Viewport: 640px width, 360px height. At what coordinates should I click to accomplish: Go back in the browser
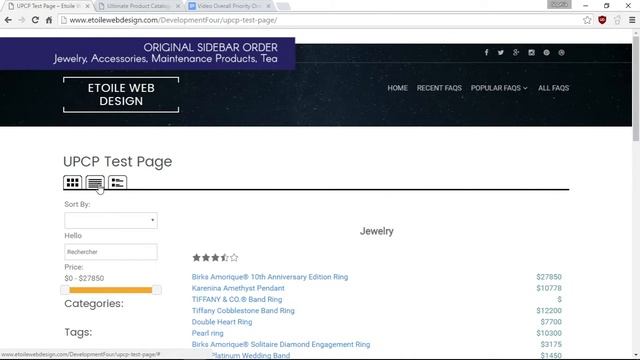click(8, 20)
